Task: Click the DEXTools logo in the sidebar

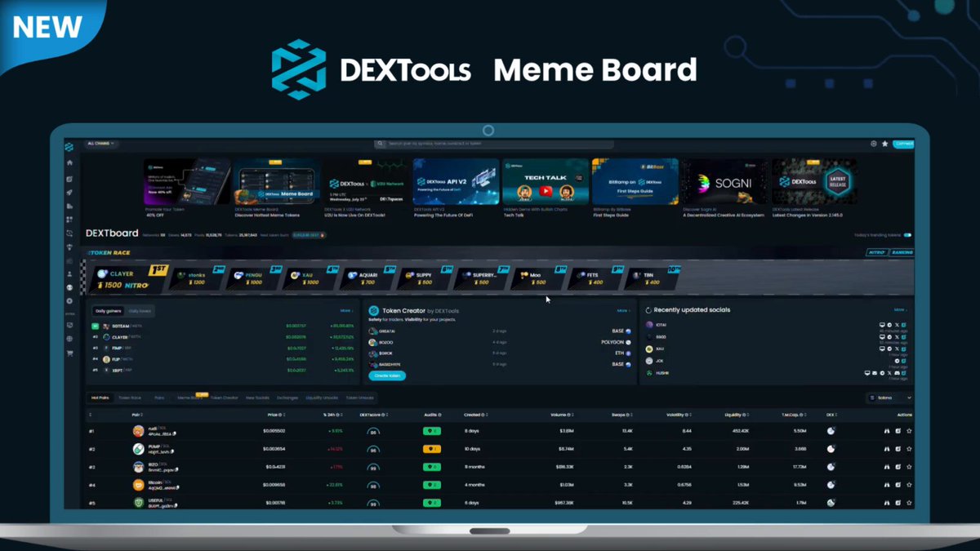Action: pos(69,147)
